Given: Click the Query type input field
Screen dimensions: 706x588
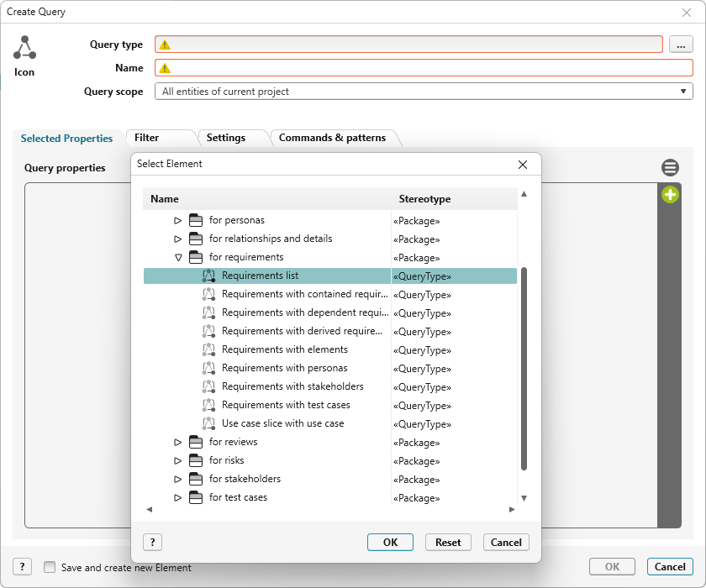Looking at the screenshot, I should tap(408, 44).
